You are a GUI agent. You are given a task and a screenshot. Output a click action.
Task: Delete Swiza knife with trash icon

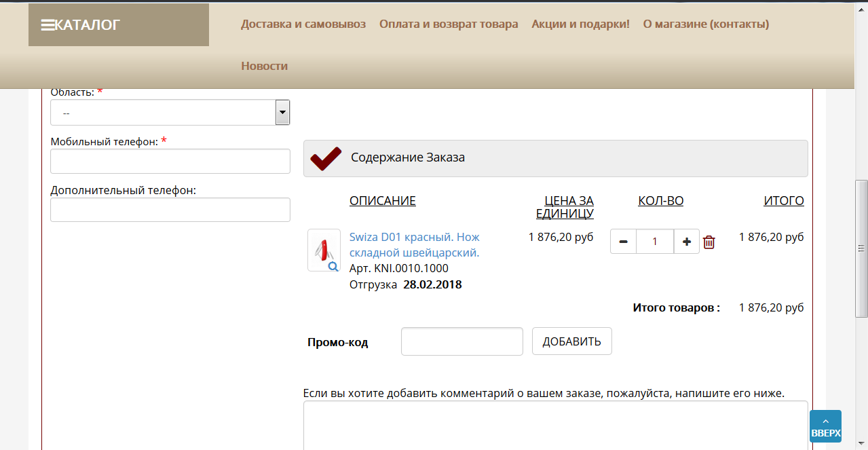tap(709, 242)
